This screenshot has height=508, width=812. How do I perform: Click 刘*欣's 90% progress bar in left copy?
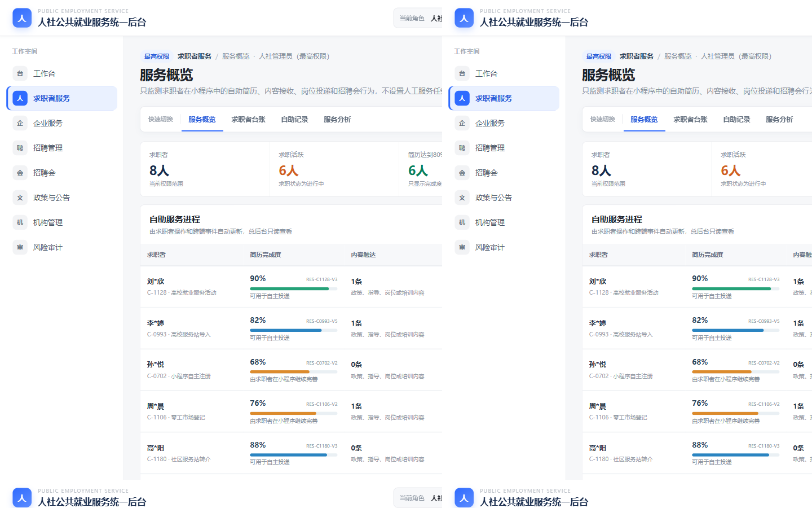pos(294,289)
